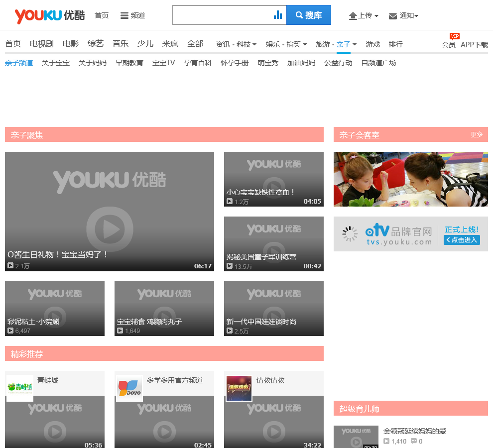Image resolution: width=493 pixels, height=448 pixels.
Task: Click 更多 in 亲子会客室 header
Action: (x=477, y=134)
